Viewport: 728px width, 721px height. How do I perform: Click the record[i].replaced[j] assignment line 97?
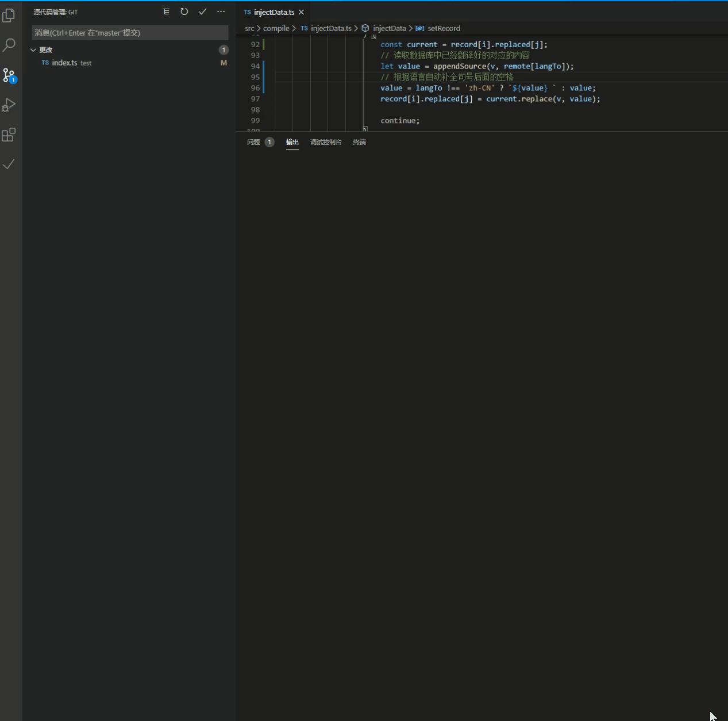490,99
